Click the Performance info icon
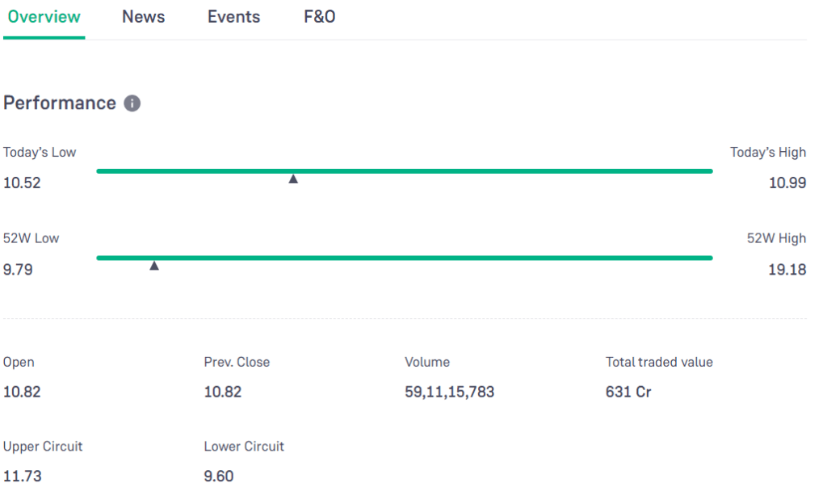This screenshot has width=827, height=504. 132,103
